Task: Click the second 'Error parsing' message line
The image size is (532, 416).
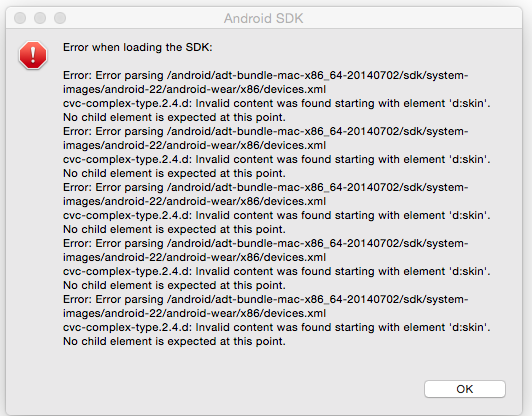Action: tap(266, 131)
